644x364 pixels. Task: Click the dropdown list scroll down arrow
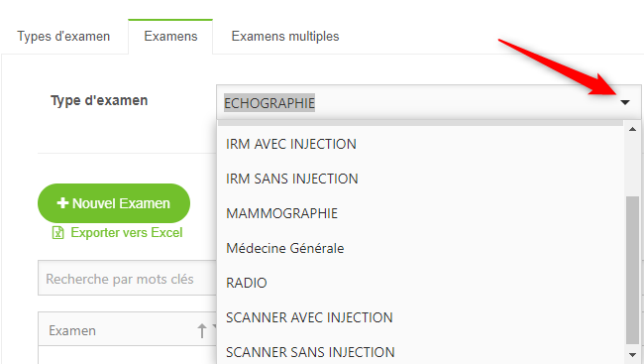632,354
